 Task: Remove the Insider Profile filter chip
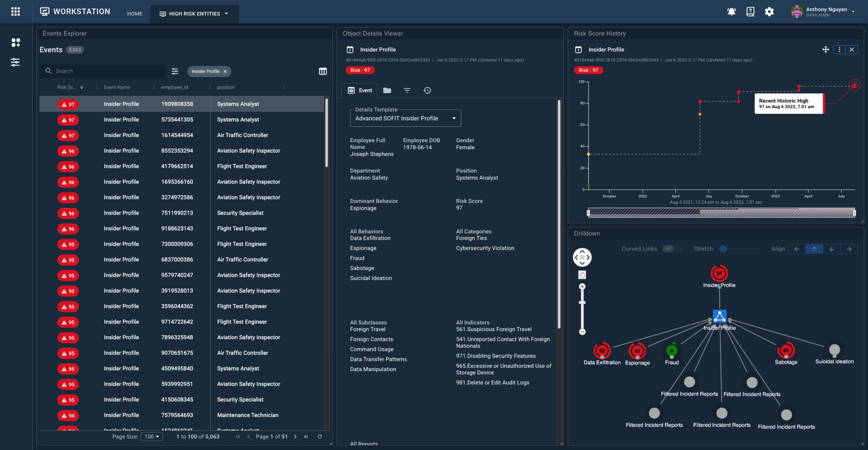tap(225, 71)
